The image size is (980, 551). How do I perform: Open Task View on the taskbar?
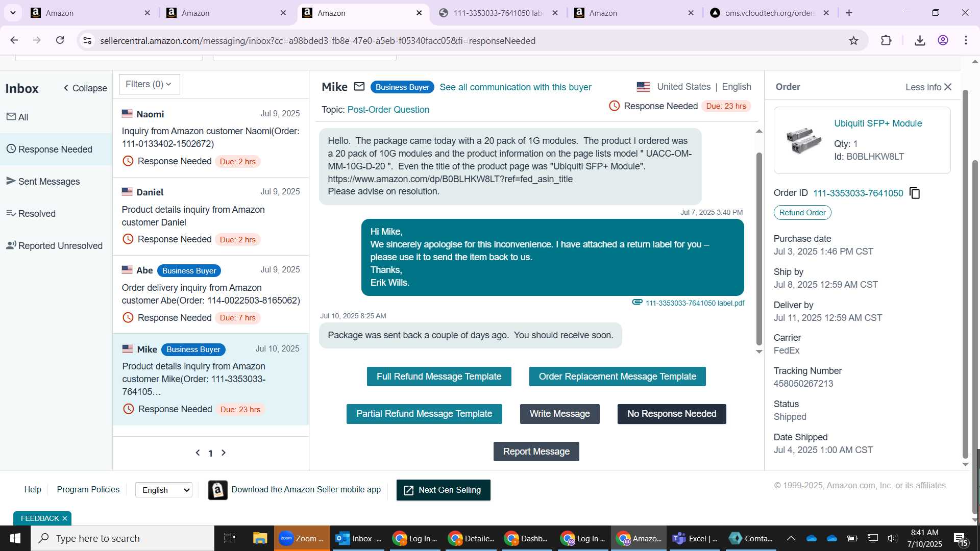230,538
